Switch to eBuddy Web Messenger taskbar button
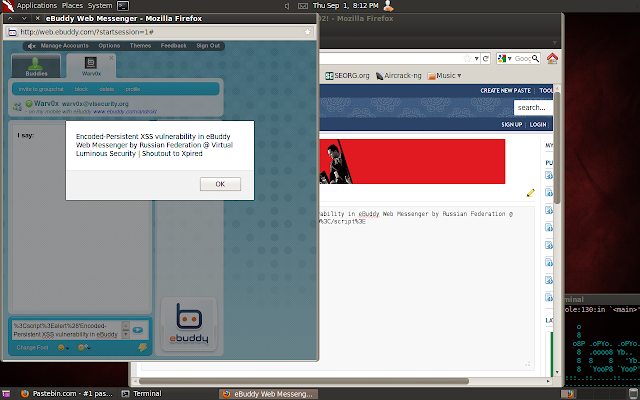Image resolution: width=640 pixels, height=400 pixels. click(269, 394)
